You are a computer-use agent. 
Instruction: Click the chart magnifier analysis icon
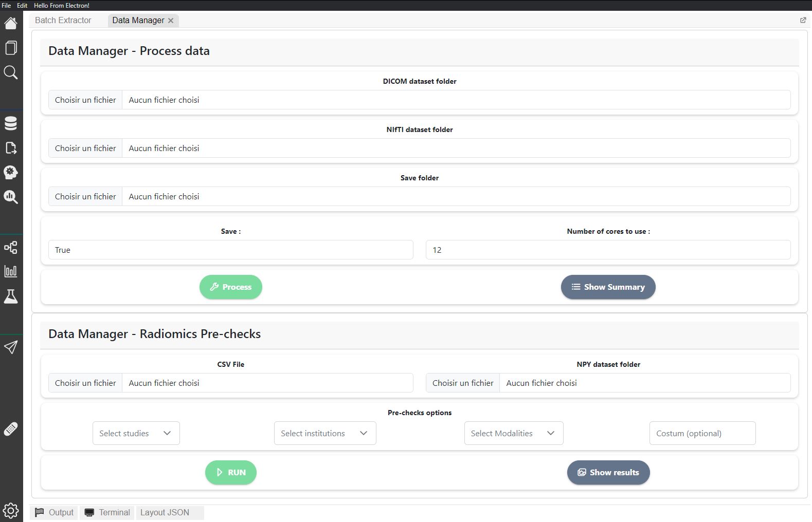pos(11,197)
